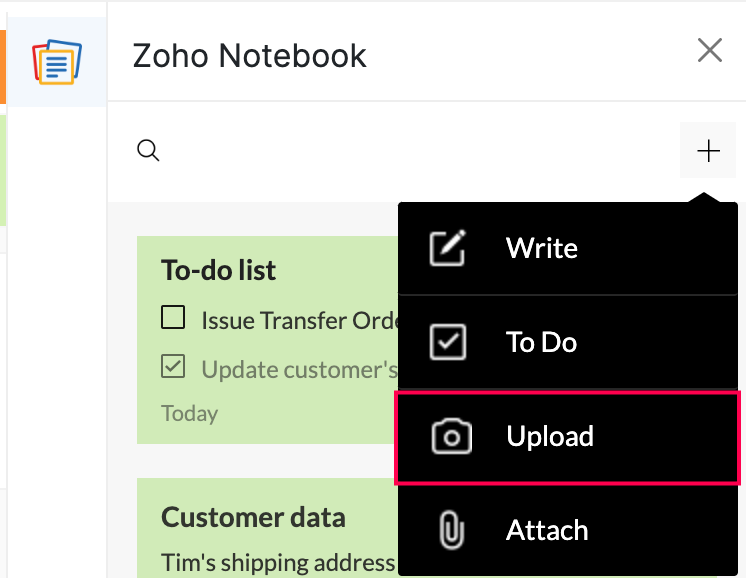This screenshot has width=746, height=578.
Task: Click the Write pencil icon
Action: click(x=446, y=248)
